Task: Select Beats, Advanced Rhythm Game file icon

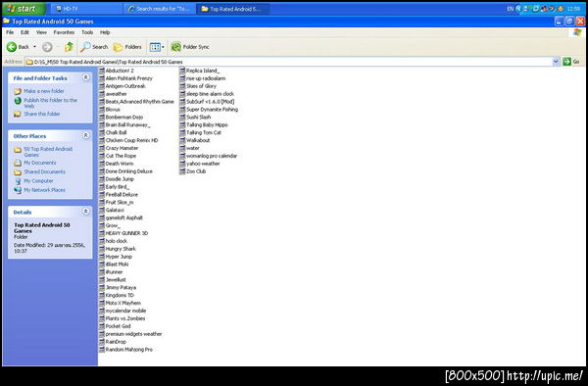Action: tap(102, 102)
